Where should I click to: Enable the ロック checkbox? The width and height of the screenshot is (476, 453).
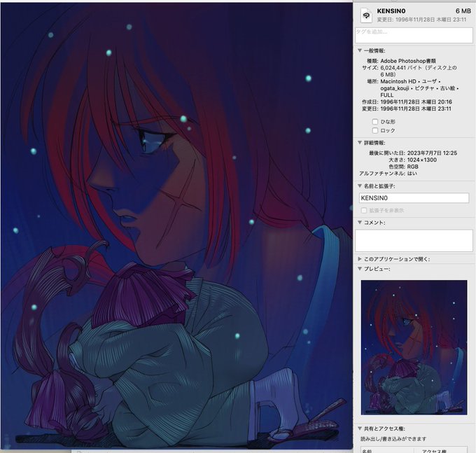(375, 130)
